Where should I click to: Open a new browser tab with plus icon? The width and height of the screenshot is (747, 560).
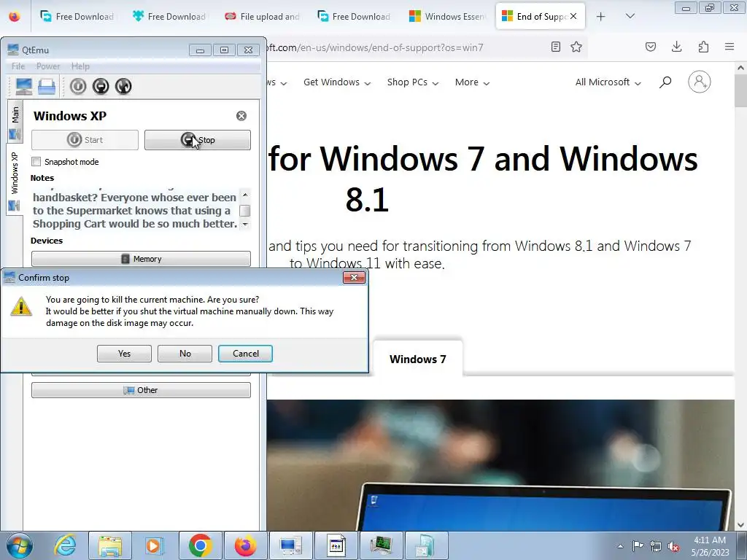[601, 16]
